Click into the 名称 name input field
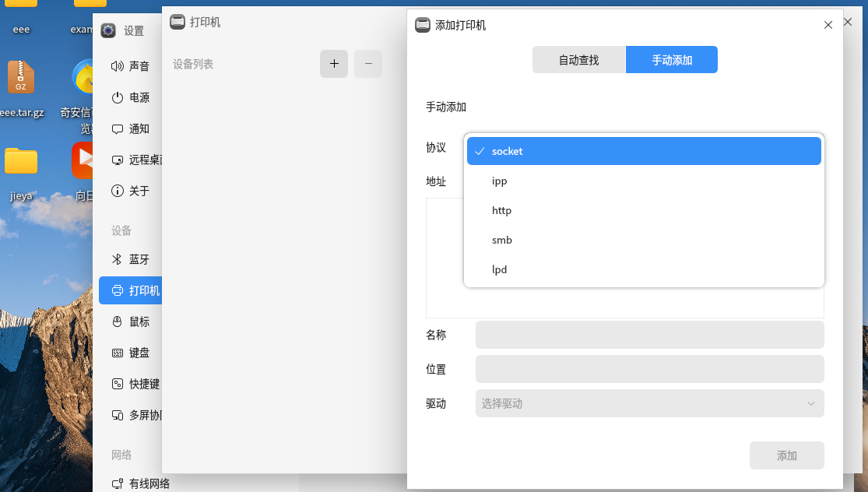The image size is (868, 492). [x=649, y=335]
